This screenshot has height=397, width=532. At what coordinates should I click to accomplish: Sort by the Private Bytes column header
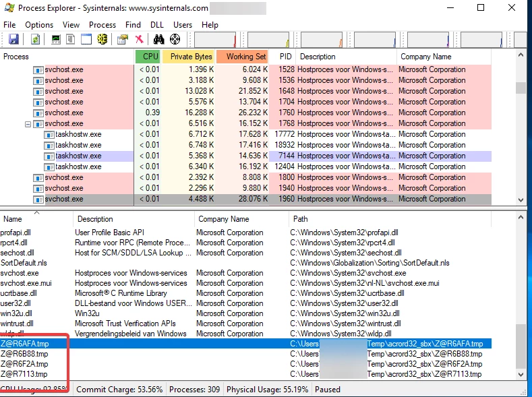pyautogui.click(x=188, y=57)
